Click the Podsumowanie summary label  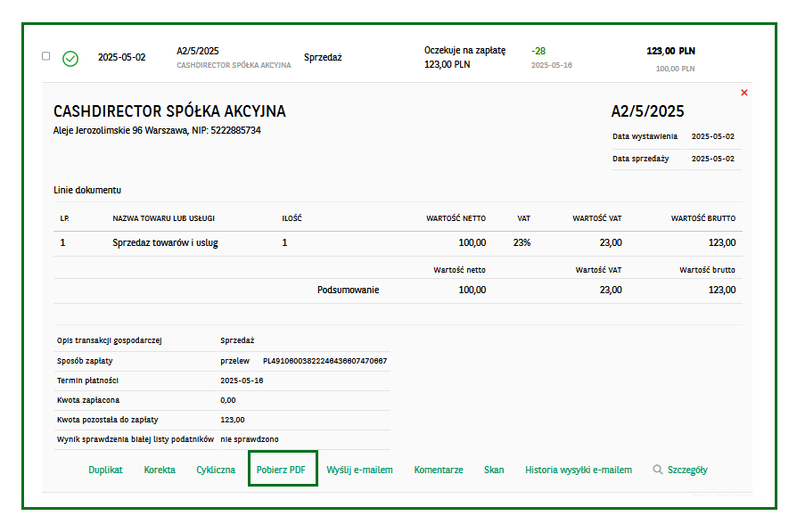click(349, 291)
